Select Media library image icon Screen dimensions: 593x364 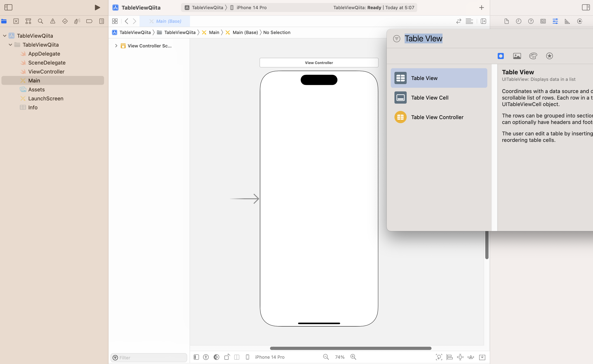[x=517, y=56]
